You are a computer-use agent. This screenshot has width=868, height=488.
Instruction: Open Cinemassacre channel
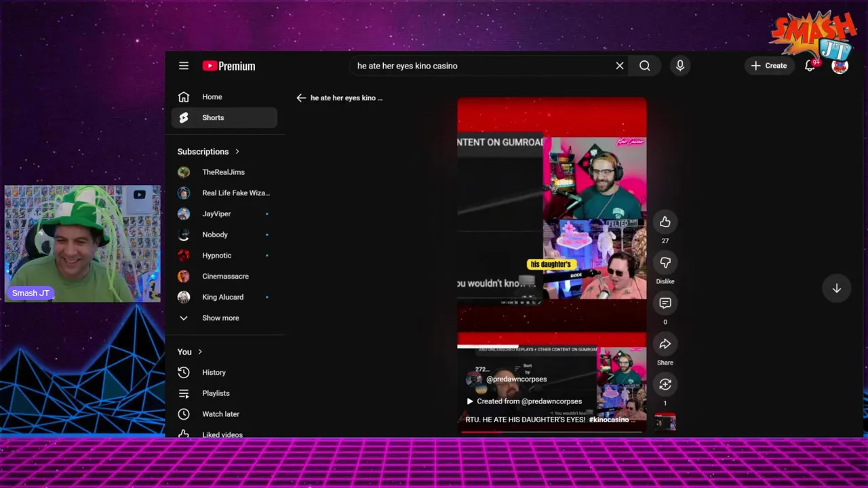coord(224,277)
